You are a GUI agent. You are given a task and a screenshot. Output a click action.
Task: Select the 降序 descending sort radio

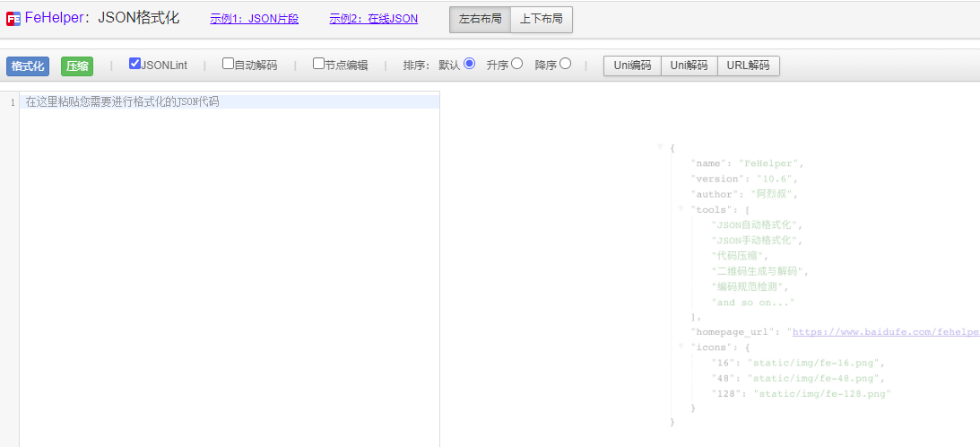point(565,63)
